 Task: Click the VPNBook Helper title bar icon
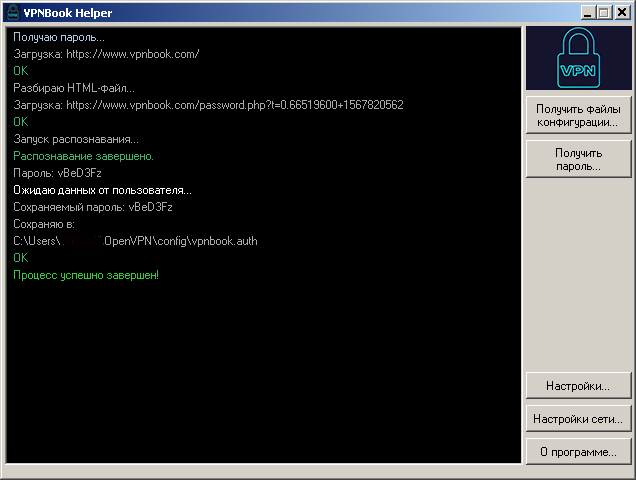coord(13,13)
